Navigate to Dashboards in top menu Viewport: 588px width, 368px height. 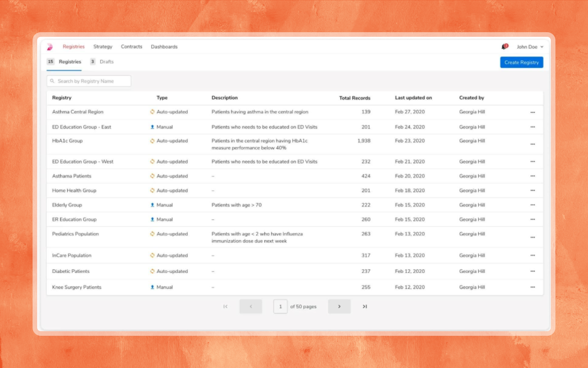pos(164,47)
